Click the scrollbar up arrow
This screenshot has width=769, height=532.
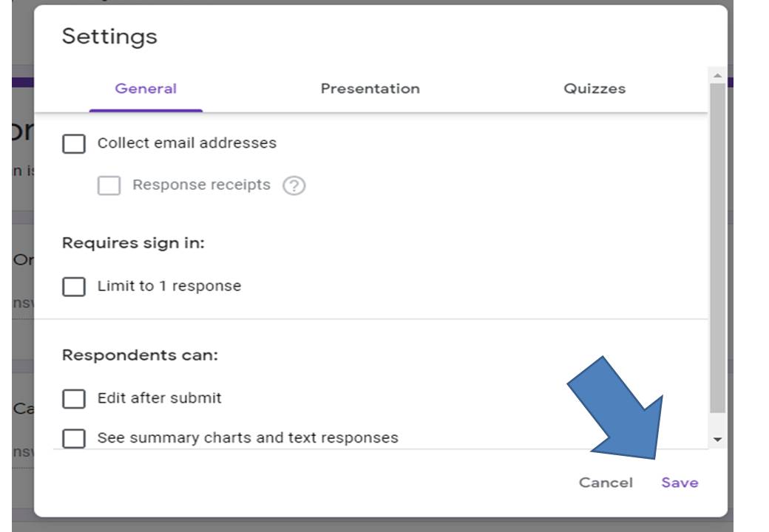717,75
